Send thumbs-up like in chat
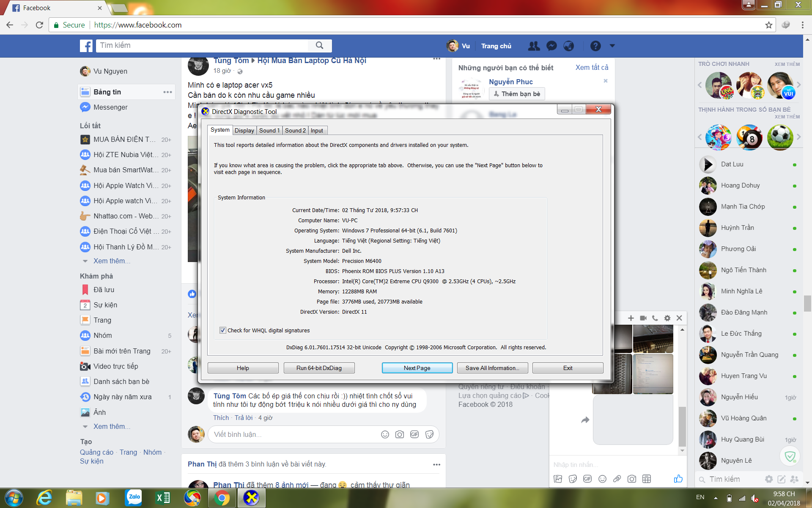Screen dimensions: 812x508 (x=678, y=479)
